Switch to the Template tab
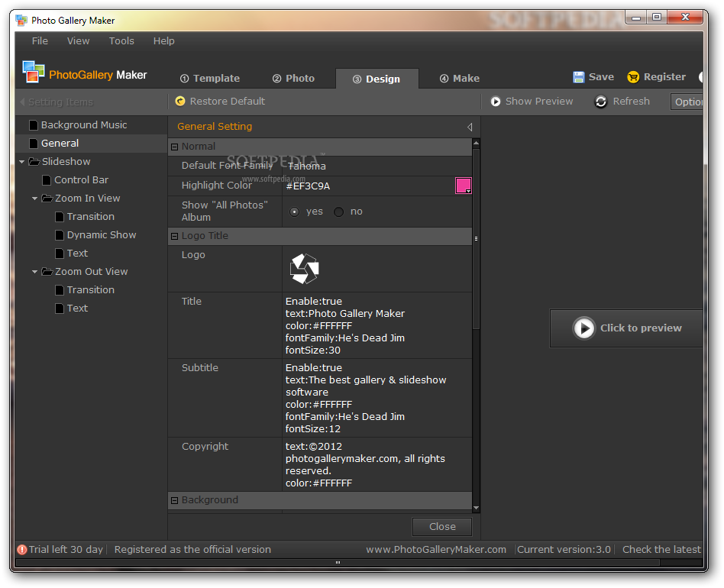 (x=209, y=79)
